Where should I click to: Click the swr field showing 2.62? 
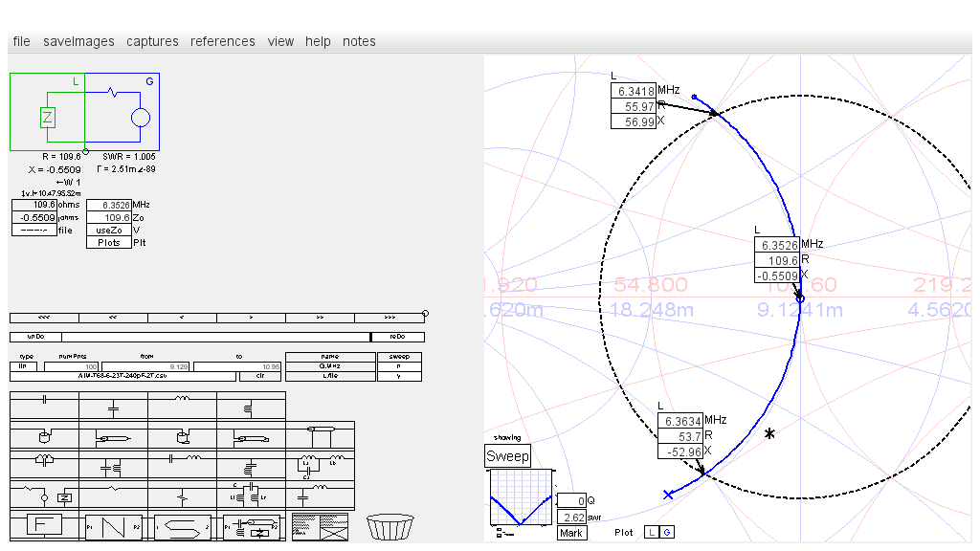tap(572, 518)
